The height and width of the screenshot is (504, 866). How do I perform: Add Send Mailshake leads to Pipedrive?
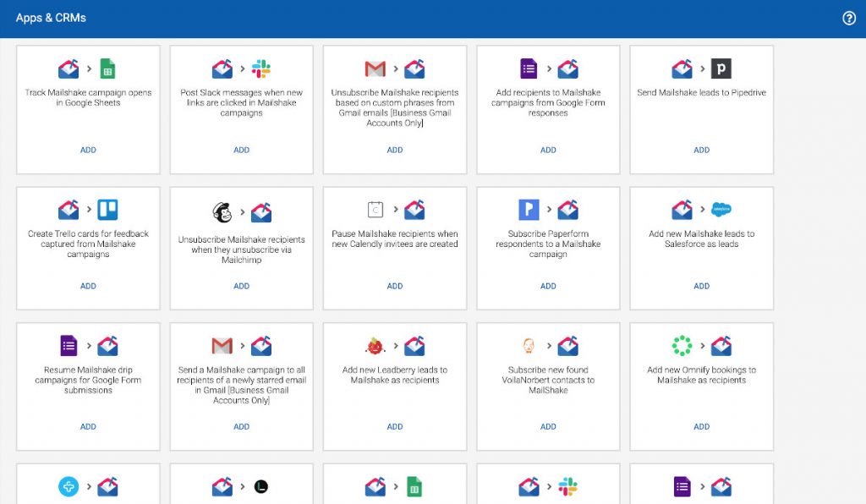pyautogui.click(x=701, y=151)
